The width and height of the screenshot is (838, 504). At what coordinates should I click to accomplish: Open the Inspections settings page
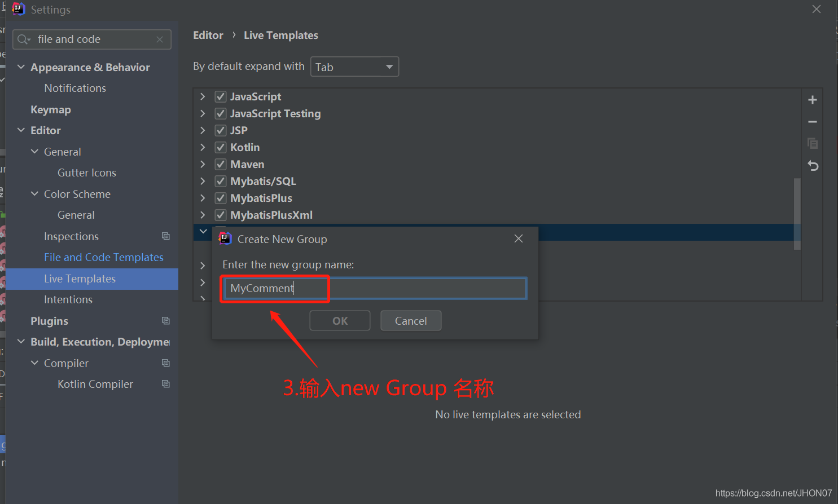[x=71, y=236]
